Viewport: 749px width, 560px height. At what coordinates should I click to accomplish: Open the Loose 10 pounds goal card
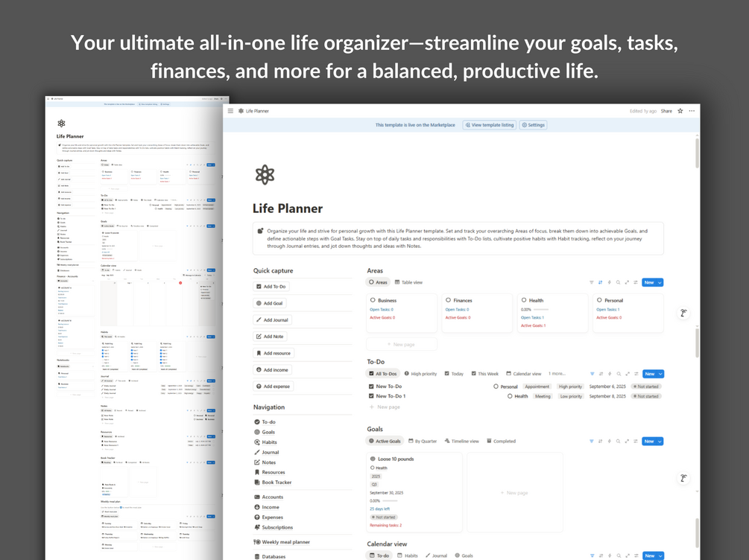[x=414, y=492]
